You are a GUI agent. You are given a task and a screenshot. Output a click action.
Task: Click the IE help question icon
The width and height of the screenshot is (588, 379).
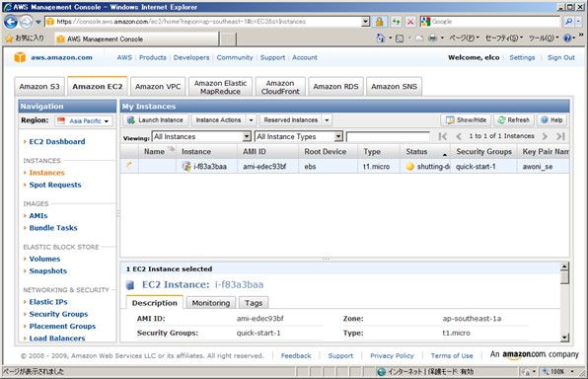click(567, 38)
